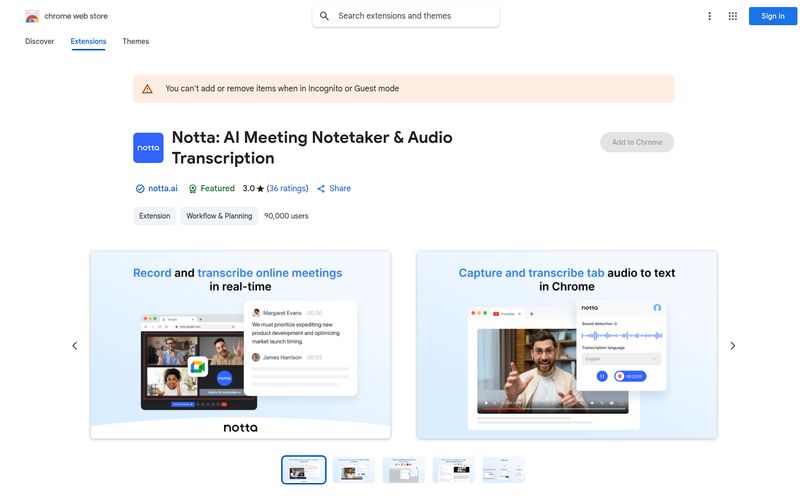Viewport: 800px width, 496px height.
Task: Open the 'Capture and transcribe tab audio' screenshot
Action: (566, 345)
